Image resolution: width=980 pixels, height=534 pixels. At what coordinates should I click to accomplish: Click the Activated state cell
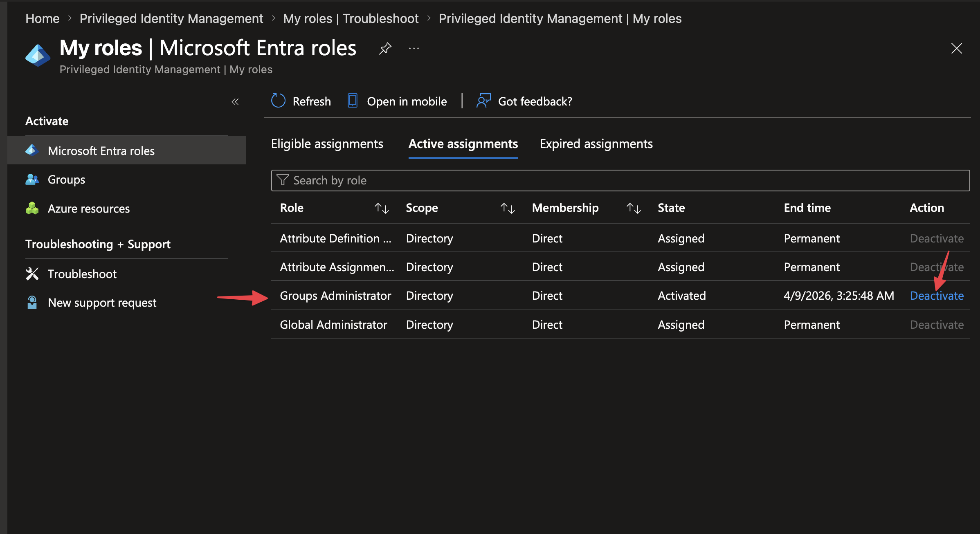[x=682, y=296]
